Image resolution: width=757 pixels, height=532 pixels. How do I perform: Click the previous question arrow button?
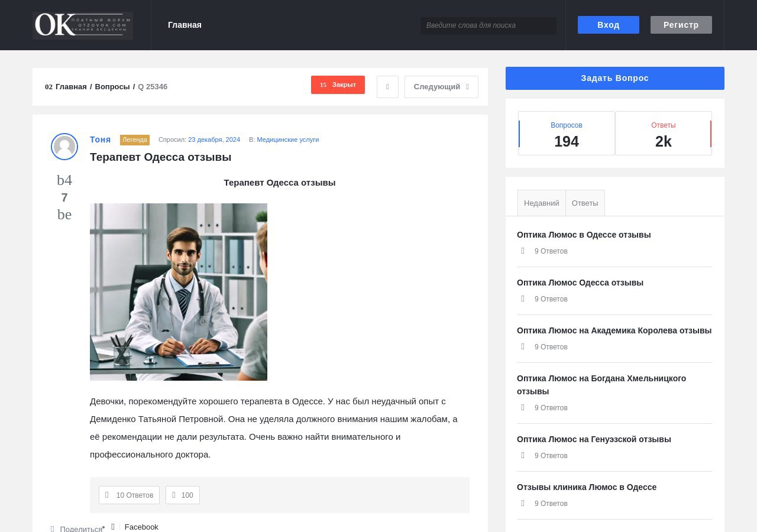click(387, 87)
